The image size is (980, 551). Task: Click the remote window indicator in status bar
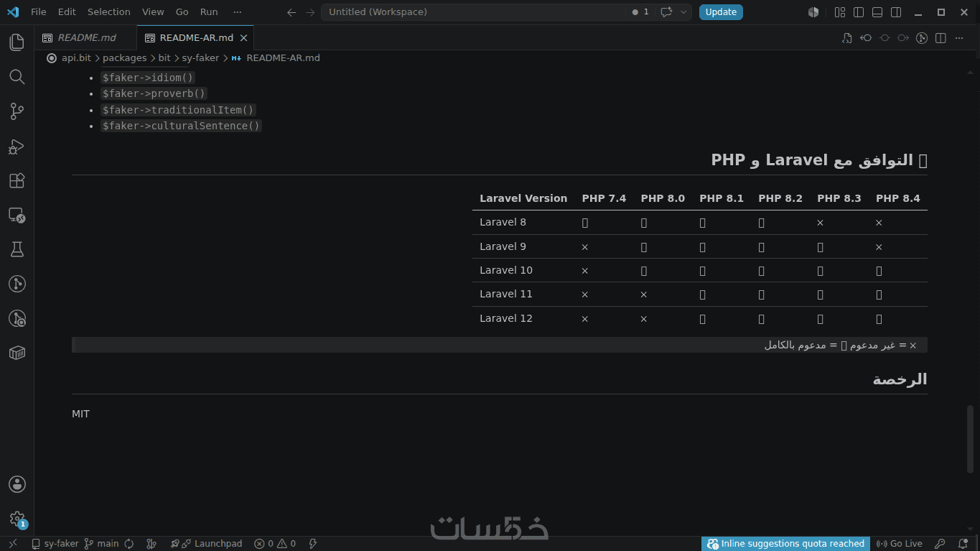12,544
